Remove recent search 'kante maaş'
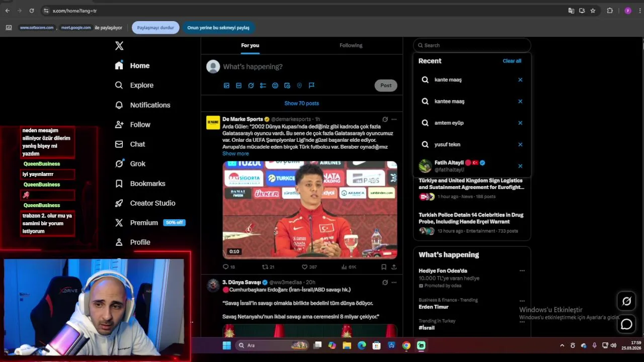The width and height of the screenshot is (644, 362). [x=520, y=79]
